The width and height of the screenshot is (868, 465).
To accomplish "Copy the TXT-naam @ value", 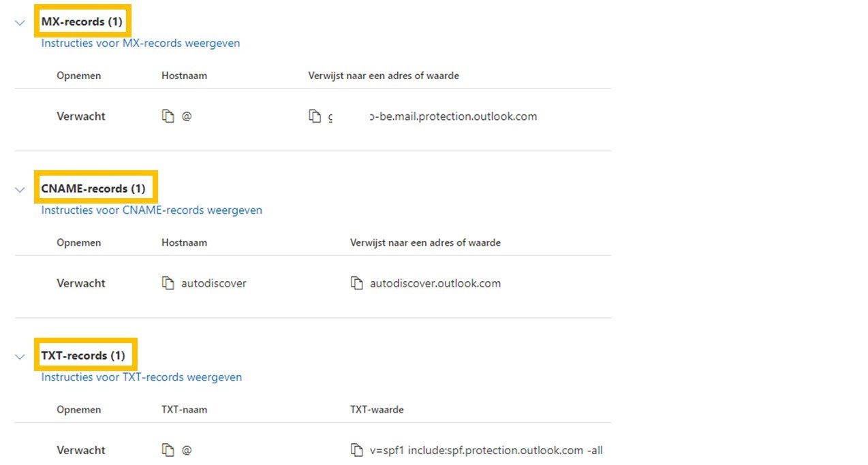I will 168,450.
